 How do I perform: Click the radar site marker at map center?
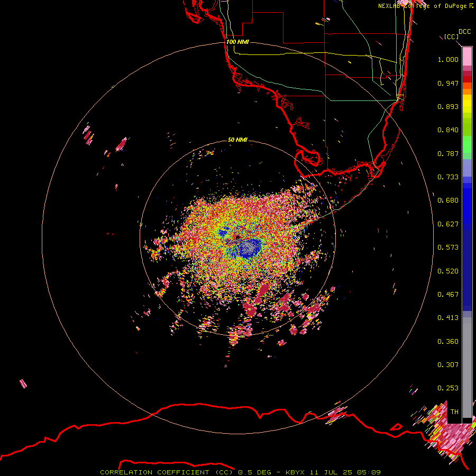[x=238, y=237]
